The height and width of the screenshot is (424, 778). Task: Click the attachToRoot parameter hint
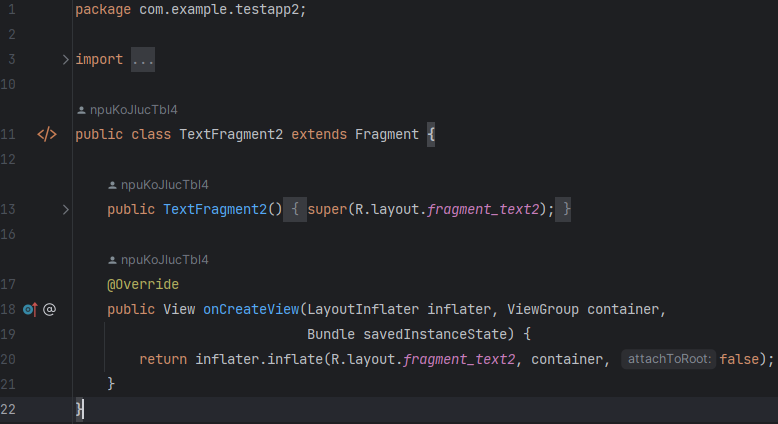668,359
